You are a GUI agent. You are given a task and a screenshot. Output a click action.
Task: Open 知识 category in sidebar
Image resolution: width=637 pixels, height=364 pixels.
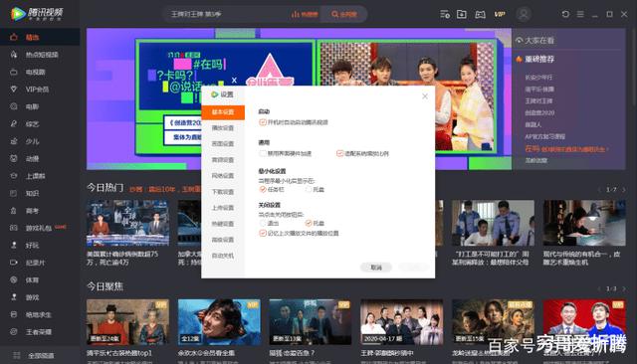(31, 194)
